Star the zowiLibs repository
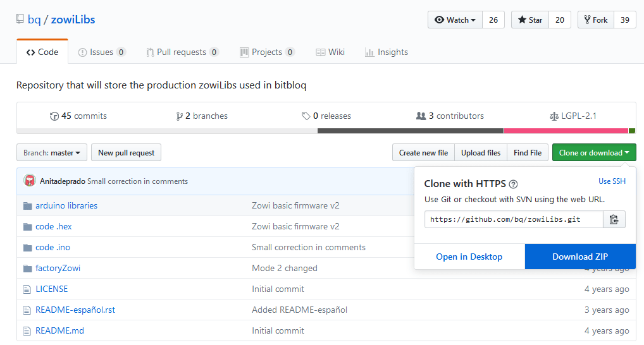644x345 pixels. point(530,20)
